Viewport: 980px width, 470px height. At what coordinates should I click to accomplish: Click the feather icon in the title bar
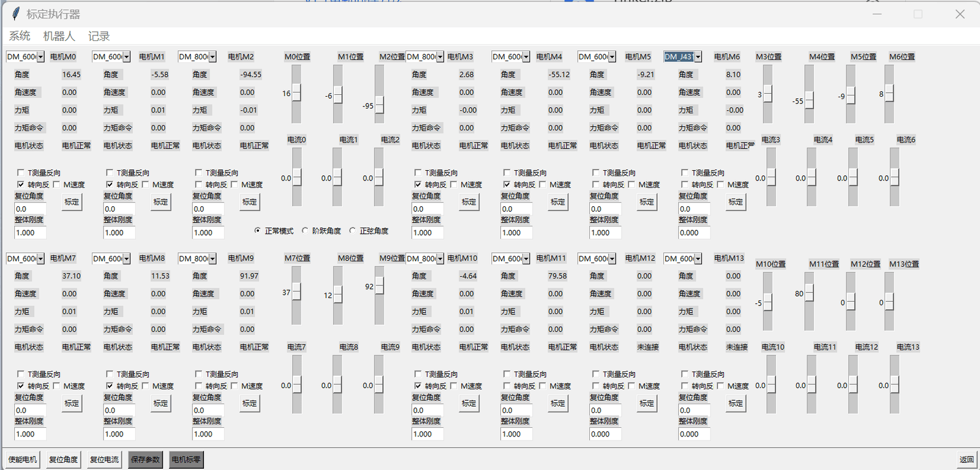point(16,13)
